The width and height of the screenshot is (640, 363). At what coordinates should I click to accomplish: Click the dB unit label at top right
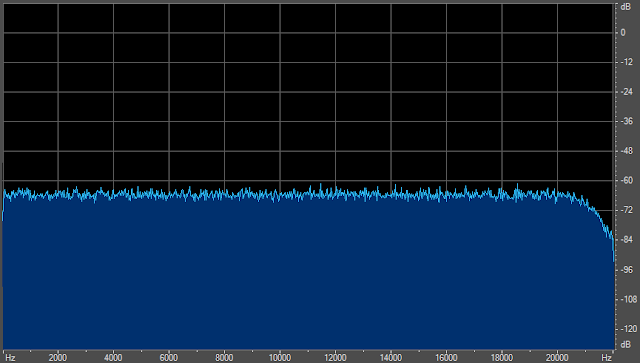point(625,7)
